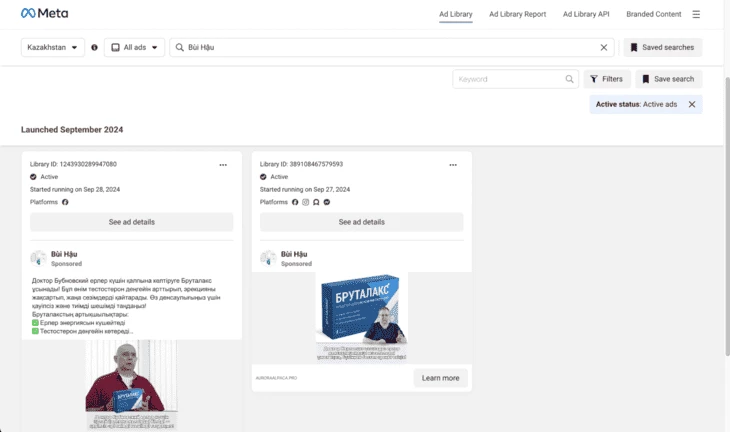Switch to the Ad Library tab

pyautogui.click(x=456, y=14)
